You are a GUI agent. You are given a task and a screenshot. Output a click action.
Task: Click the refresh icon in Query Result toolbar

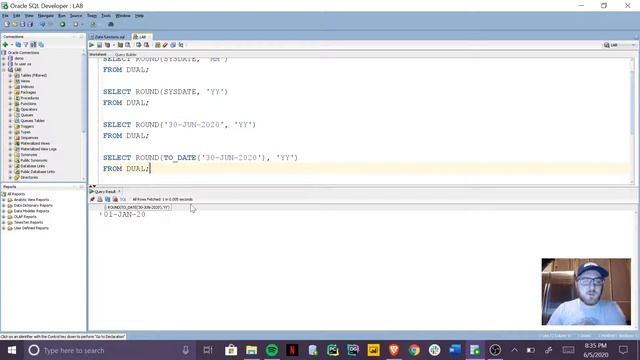tap(108, 199)
